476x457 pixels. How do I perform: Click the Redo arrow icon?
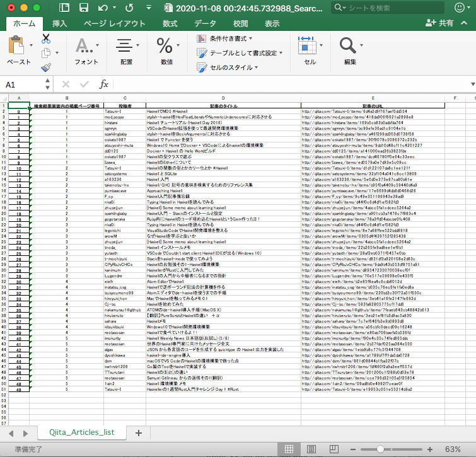[129, 8]
